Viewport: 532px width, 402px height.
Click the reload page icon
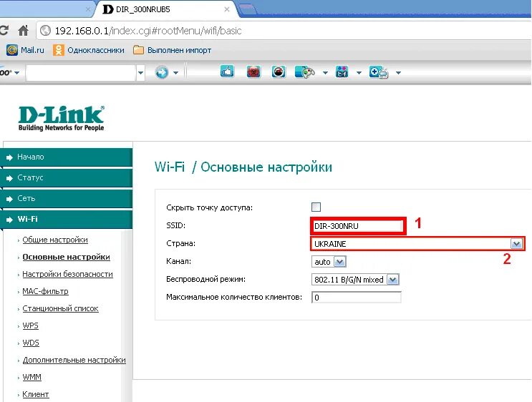click(4, 31)
